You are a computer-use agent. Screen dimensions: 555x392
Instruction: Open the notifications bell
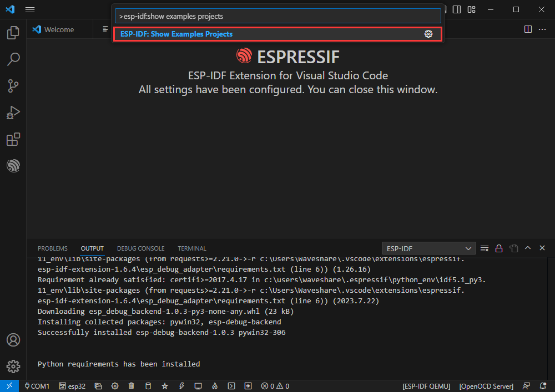click(x=543, y=386)
